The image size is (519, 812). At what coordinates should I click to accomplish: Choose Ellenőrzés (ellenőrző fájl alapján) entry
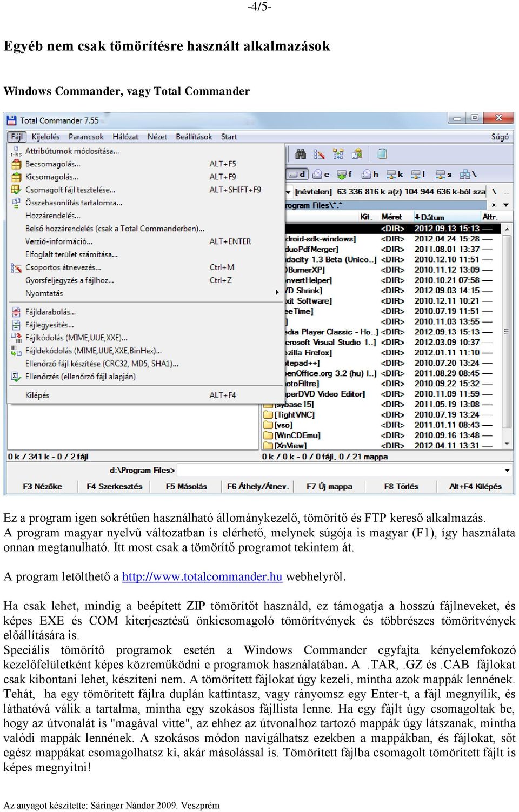point(145,377)
